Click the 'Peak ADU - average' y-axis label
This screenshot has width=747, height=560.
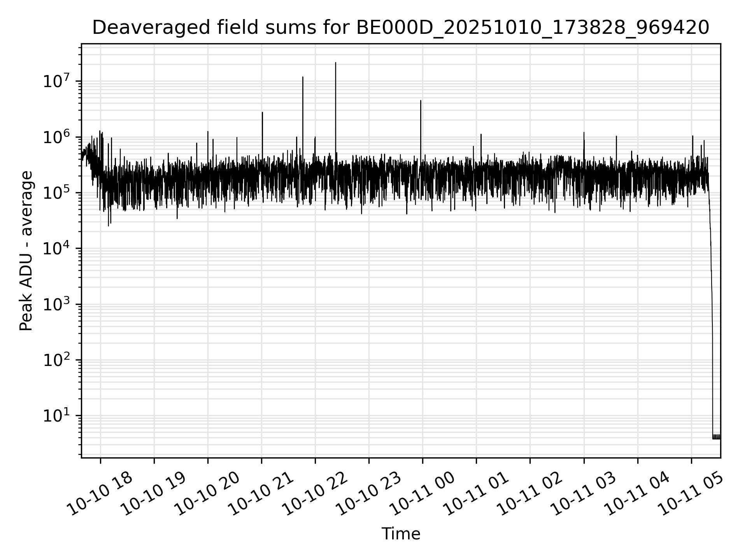[x=26, y=251]
